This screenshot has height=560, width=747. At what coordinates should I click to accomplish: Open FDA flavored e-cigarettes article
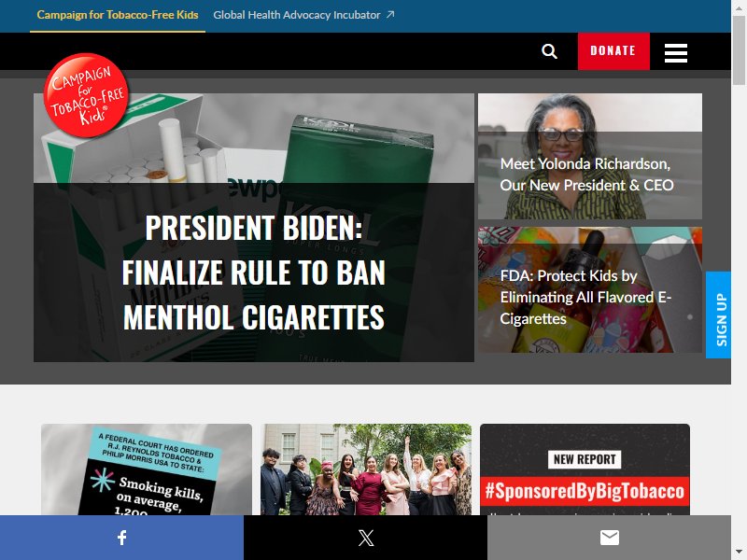(x=590, y=290)
